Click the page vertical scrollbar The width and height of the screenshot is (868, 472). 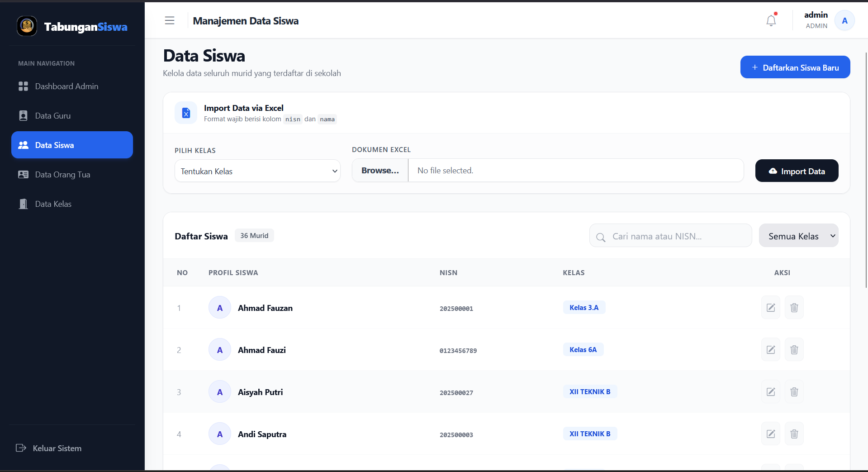point(866,170)
